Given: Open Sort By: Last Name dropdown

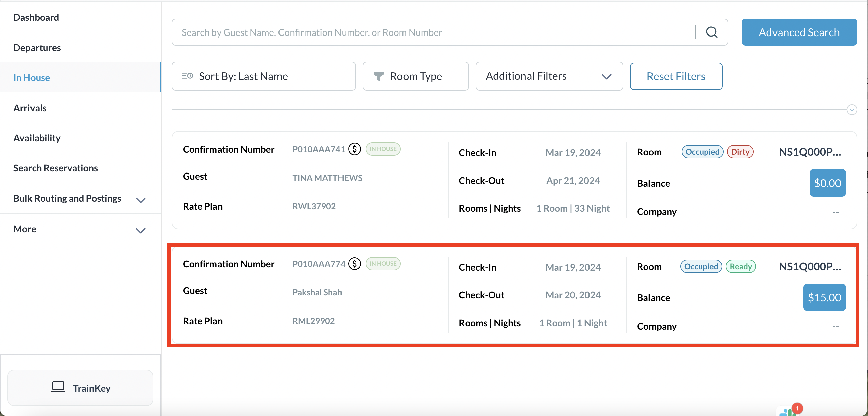Looking at the screenshot, I should tap(263, 76).
